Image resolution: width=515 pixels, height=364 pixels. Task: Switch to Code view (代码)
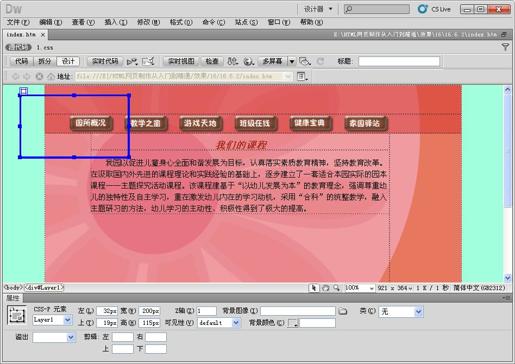[x=22, y=61]
